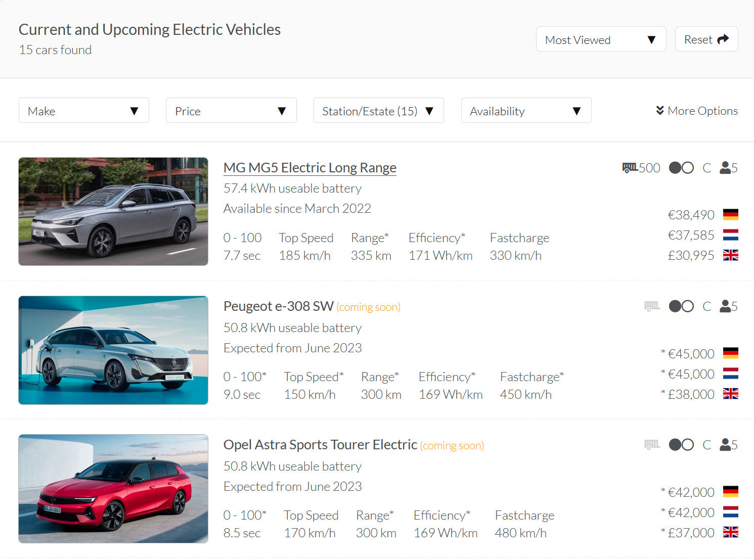Click the Opel Astra 0-100 time 8.5 sec
Image resolution: width=754 pixels, height=560 pixels.
click(242, 533)
